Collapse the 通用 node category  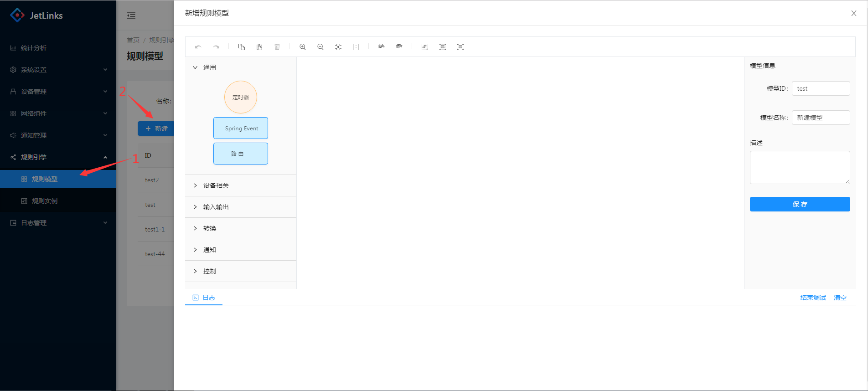tap(204, 67)
